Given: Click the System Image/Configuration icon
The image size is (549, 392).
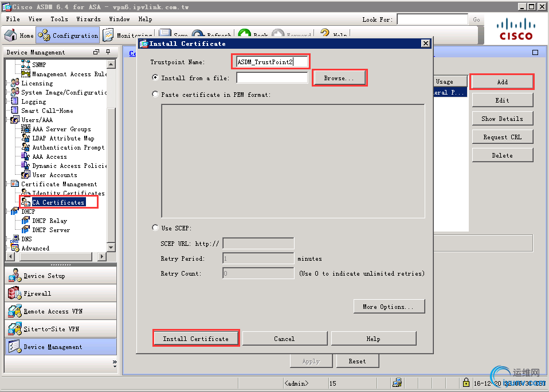Looking at the screenshot, I should [x=15, y=92].
